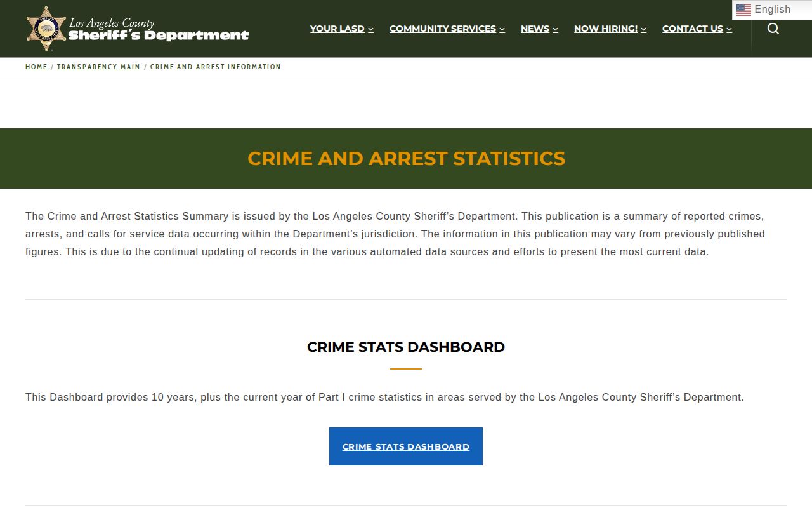Click the Sheriff's Department wordmark text
This screenshot has height=508, width=812.
[158, 36]
